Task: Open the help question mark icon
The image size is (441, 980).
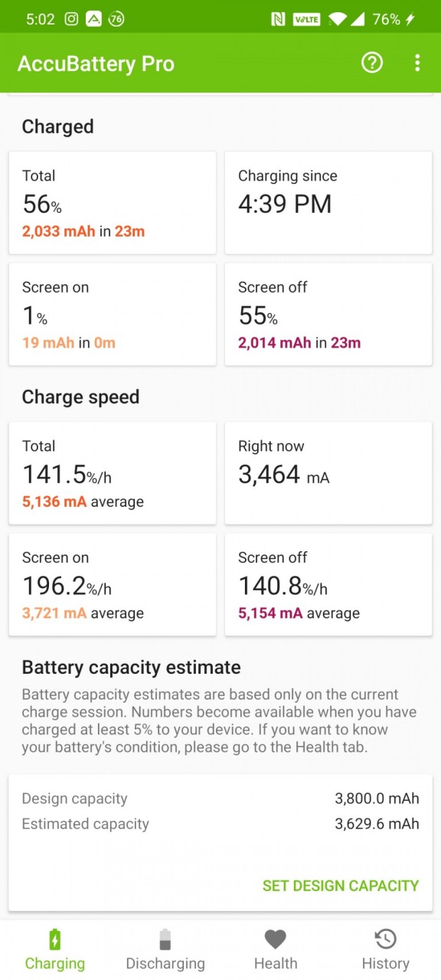Action: [x=372, y=63]
